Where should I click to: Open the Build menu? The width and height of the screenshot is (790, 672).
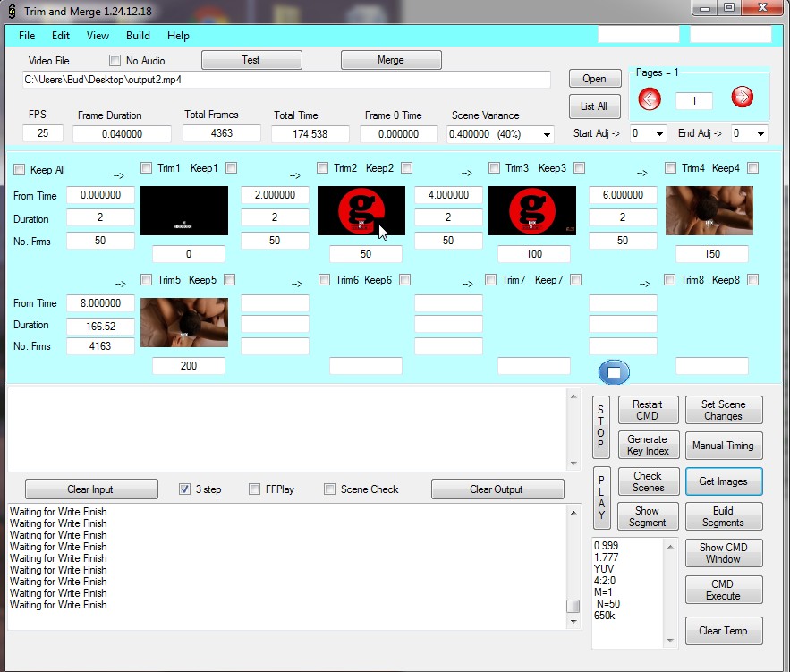138,36
